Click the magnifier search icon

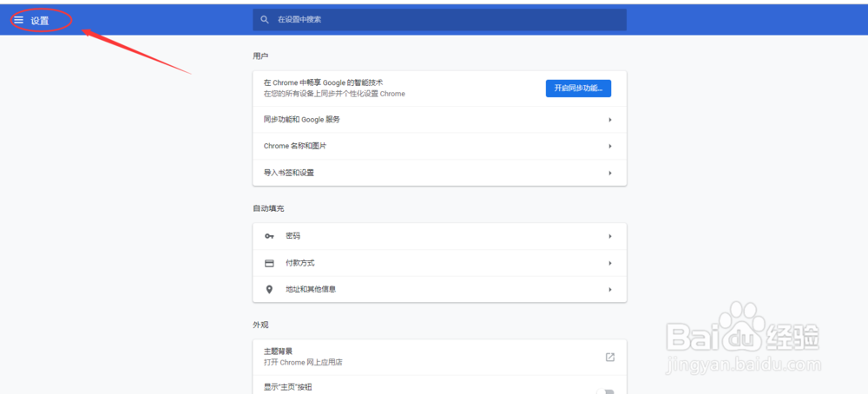(x=265, y=19)
